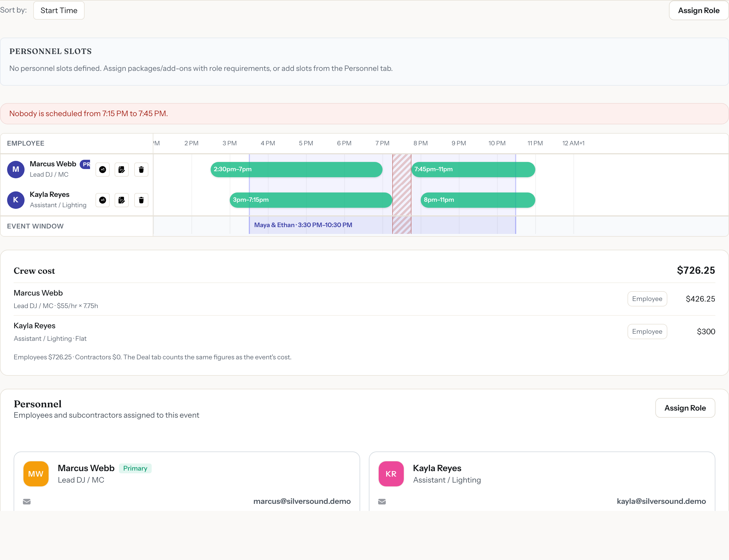Click Kayla Reyes' blue K avatar
Screen dimensions: 729x560
point(16,200)
